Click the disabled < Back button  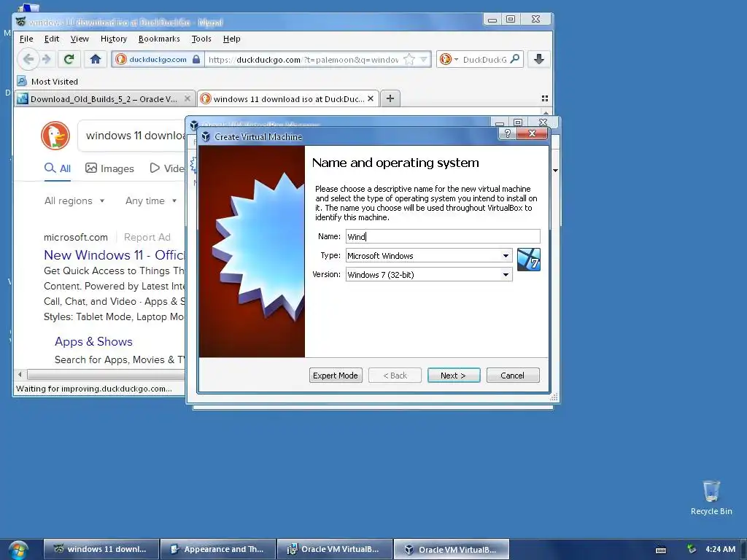coord(395,376)
